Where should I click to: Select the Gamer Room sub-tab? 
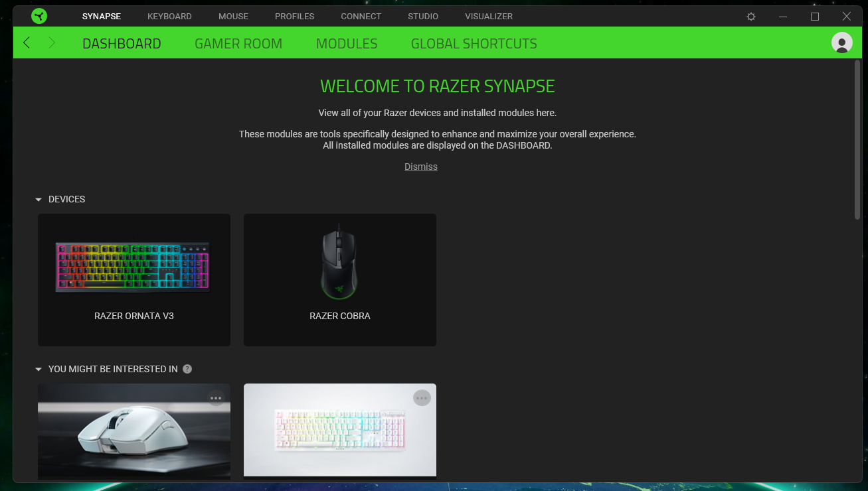[x=238, y=44]
